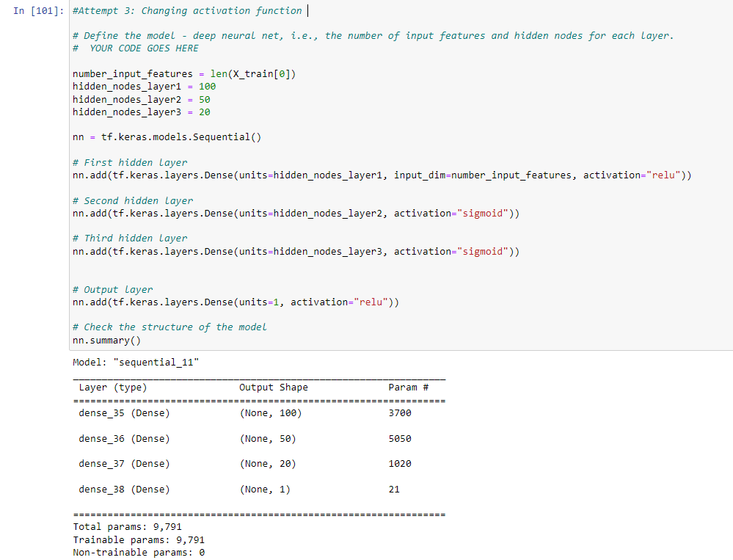Click the 'Trainable params: 9,791' line
The width and height of the screenshot is (733, 560).
[139, 540]
